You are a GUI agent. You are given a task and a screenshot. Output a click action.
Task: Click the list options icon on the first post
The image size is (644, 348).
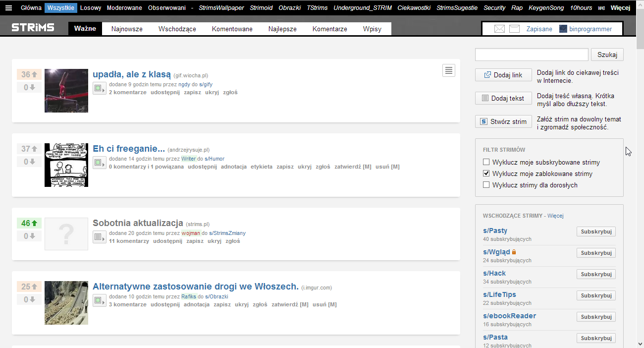[x=449, y=70]
